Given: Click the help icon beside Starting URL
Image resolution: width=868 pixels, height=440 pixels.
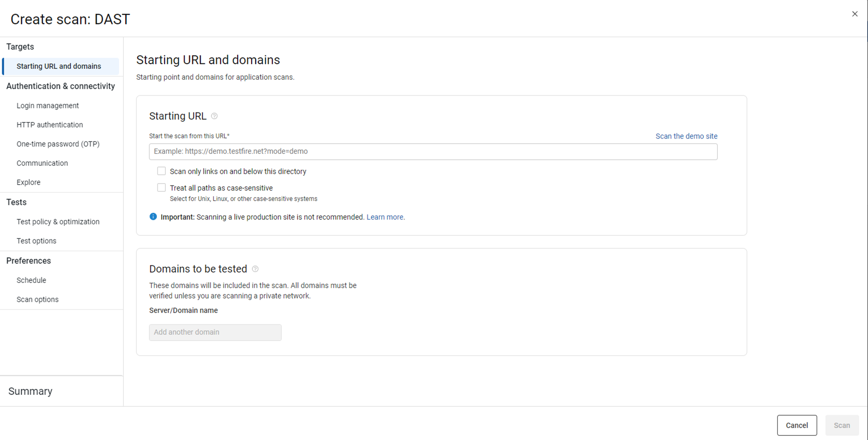Looking at the screenshot, I should coord(214,116).
